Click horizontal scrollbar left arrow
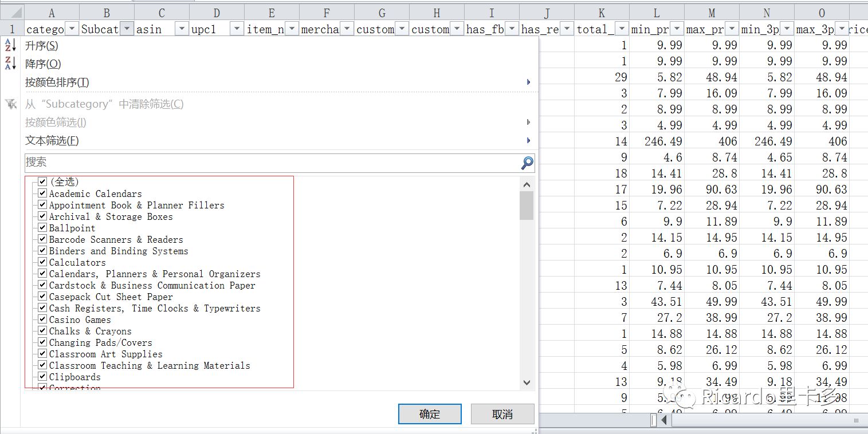868x434 pixels. pyautogui.click(x=664, y=421)
